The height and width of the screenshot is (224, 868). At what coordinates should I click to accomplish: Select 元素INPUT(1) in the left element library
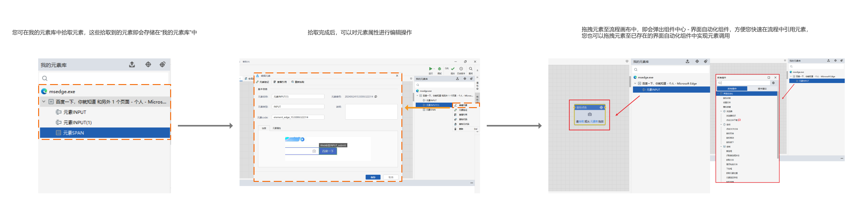[77, 123]
